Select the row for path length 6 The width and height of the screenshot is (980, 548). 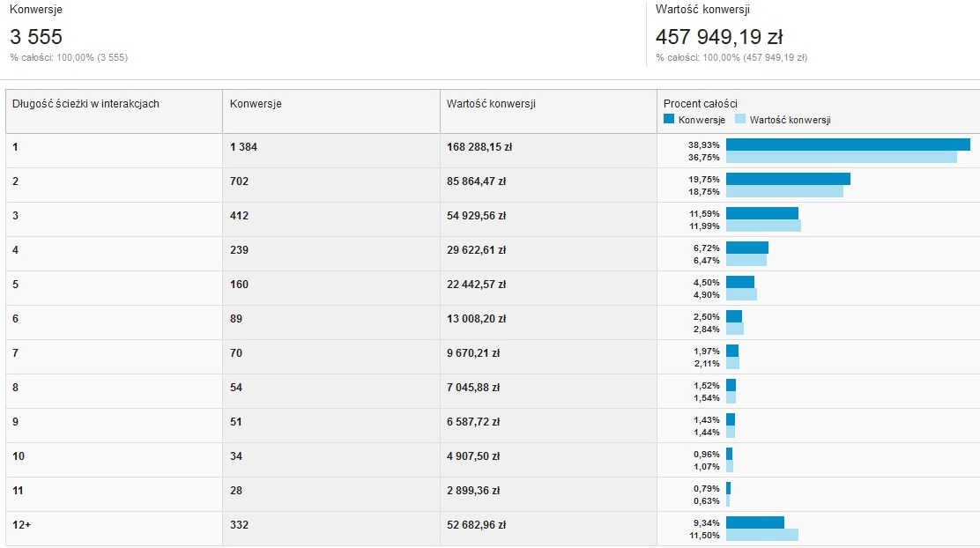493,322
